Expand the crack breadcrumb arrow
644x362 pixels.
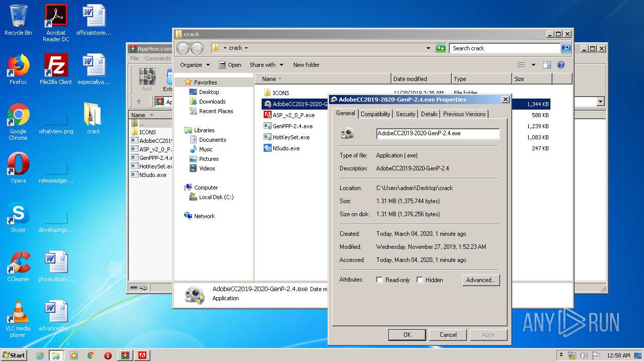point(246,48)
